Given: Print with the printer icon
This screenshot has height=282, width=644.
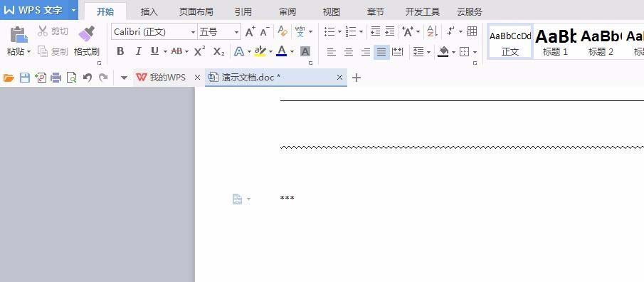Looking at the screenshot, I should click(56, 78).
